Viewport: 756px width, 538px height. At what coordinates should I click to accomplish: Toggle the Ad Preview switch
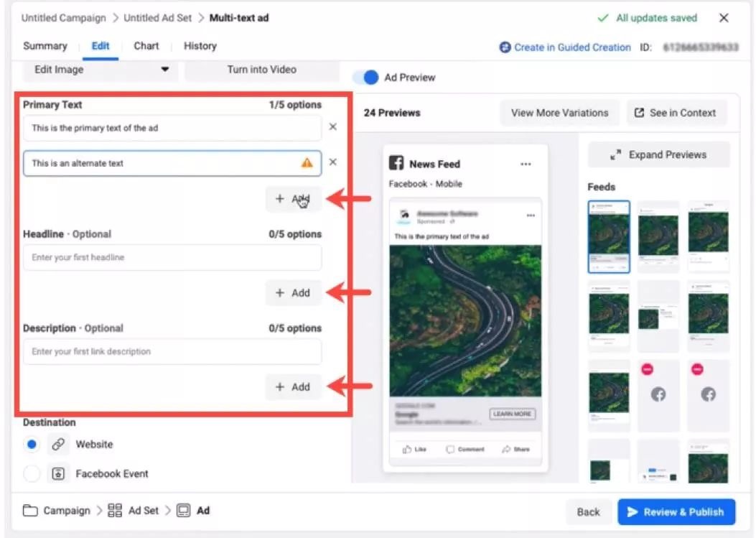pos(368,78)
